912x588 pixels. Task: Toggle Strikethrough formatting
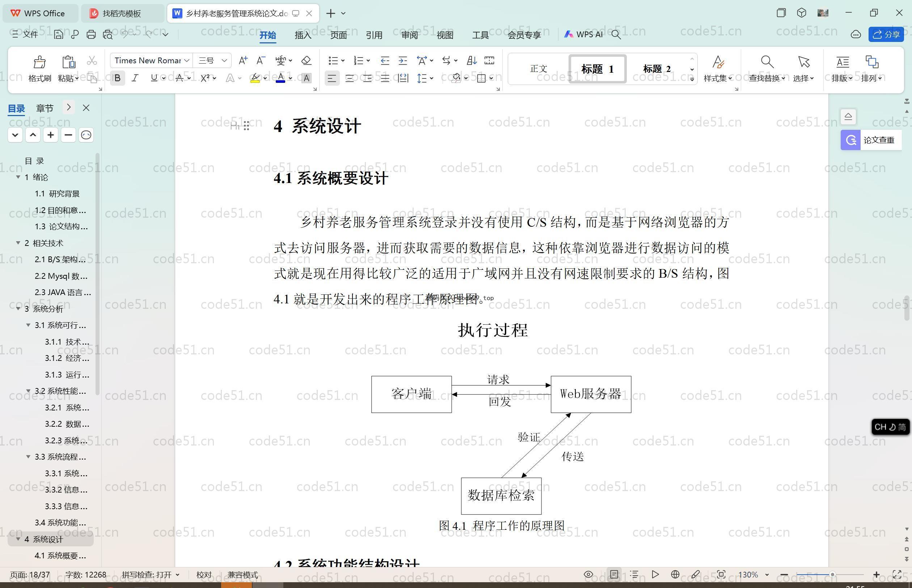tap(179, 78)
